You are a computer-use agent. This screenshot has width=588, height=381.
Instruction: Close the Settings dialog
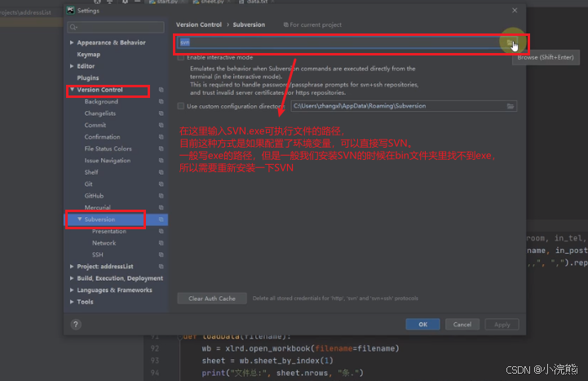click(x=515, y=11)
